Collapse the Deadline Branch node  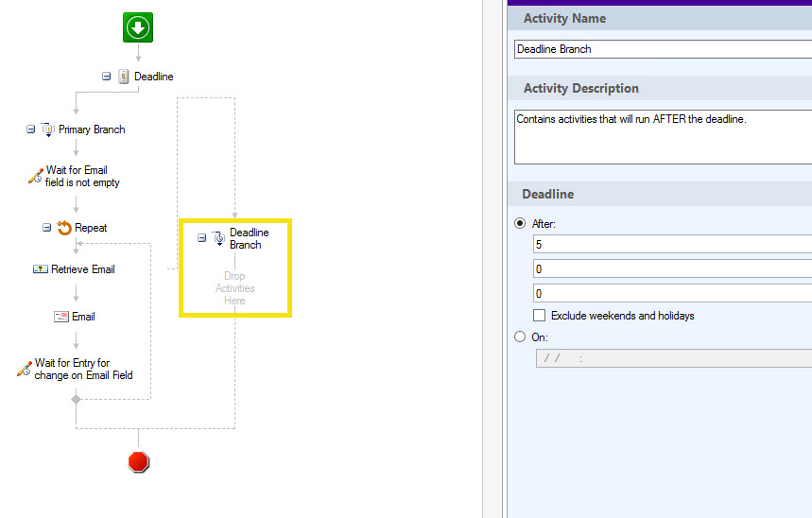pos(202,238)
